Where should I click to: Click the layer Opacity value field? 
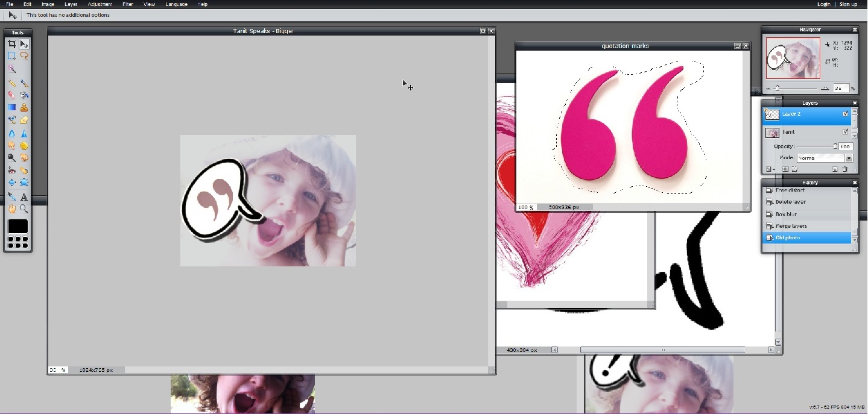click(845, 146)
